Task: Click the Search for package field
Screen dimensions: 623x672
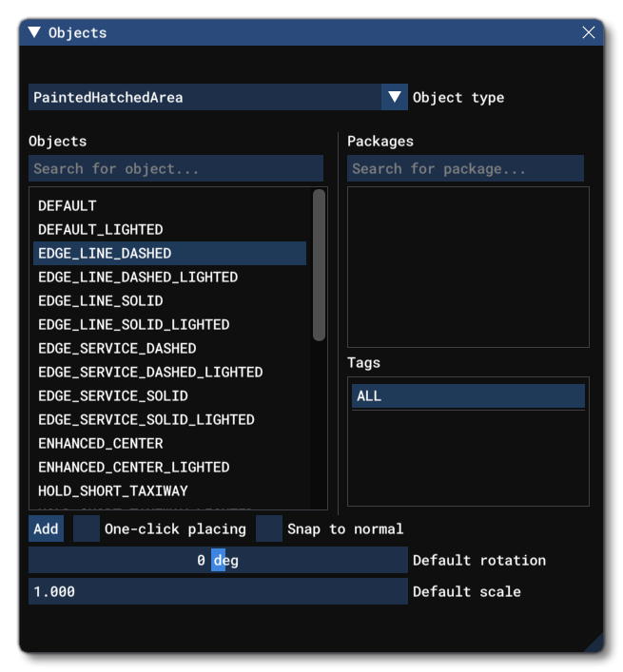Action: 465,169
